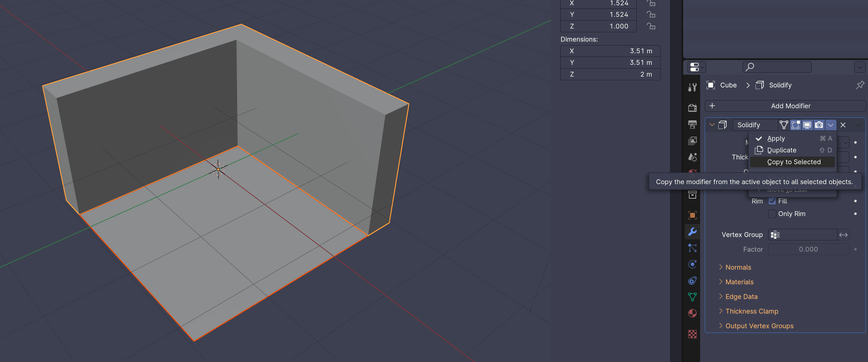Open the Object Data green triangle tab
868x362 pixels.
pyautogui.click(x=692, y=297)
